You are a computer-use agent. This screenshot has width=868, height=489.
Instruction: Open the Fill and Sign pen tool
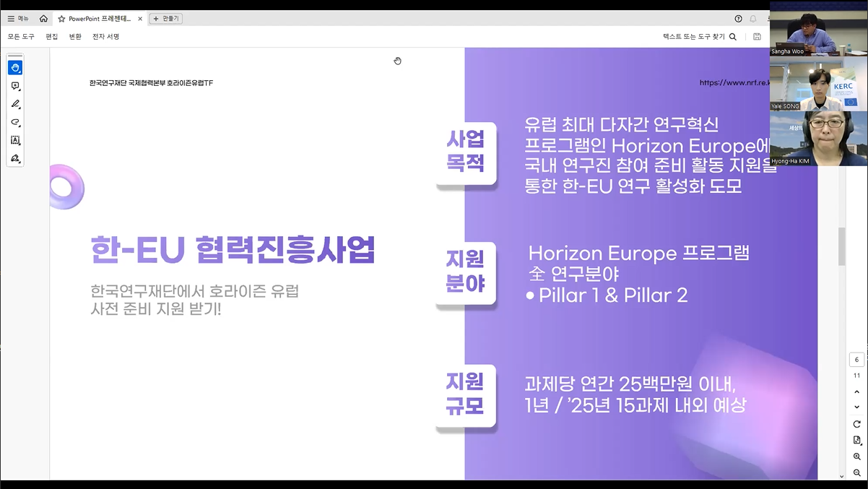pyautogui.click(x=15, y=158)
